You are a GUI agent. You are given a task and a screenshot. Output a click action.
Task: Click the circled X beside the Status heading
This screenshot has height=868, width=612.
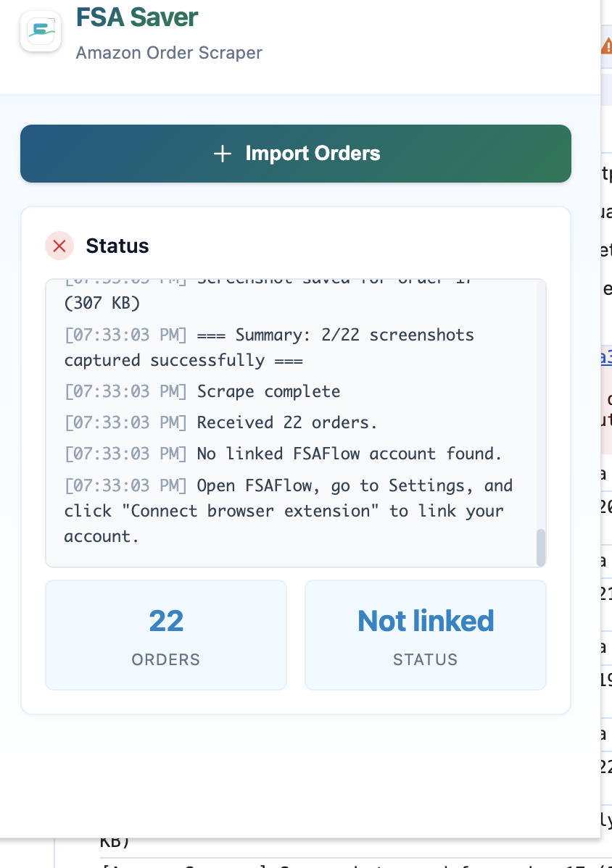[x=59, y=246]
